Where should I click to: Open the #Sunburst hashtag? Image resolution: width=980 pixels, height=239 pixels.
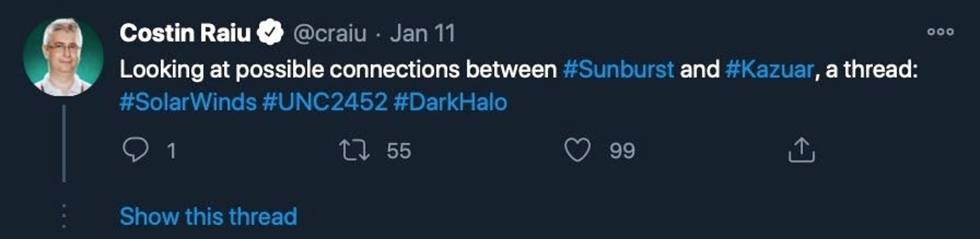(619, 69)
